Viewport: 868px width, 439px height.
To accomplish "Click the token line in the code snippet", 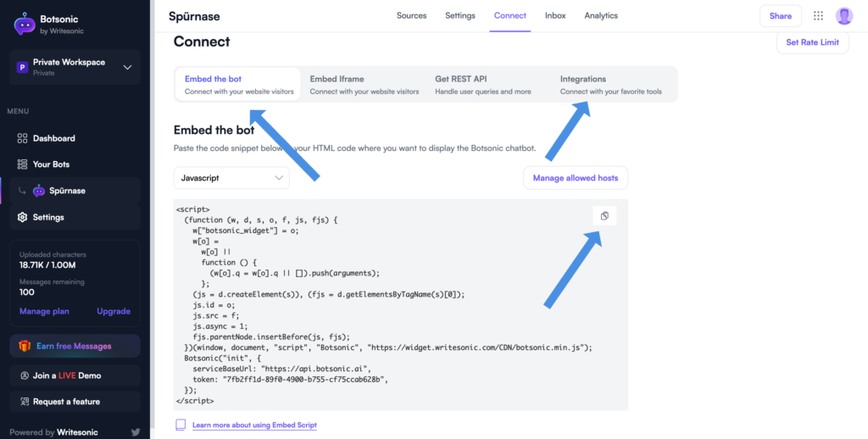I will point(292,379).
